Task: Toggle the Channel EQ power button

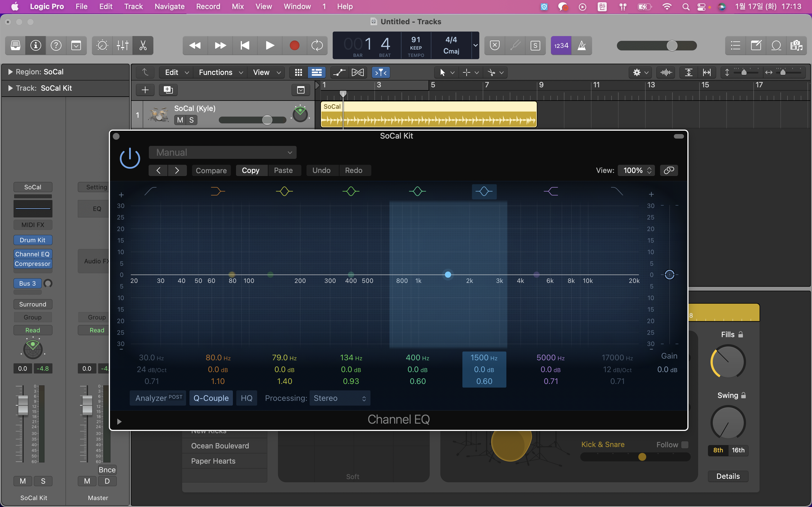Action: pyautogui.click(x=130, y=158)
